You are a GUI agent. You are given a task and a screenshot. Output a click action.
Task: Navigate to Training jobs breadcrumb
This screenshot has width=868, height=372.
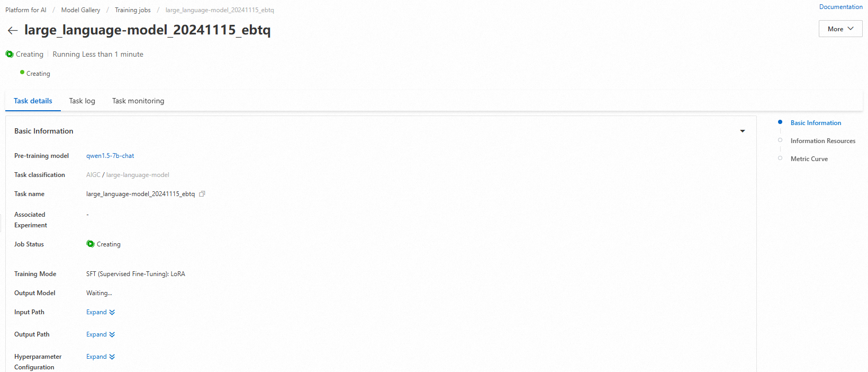(x=132, y=10)
